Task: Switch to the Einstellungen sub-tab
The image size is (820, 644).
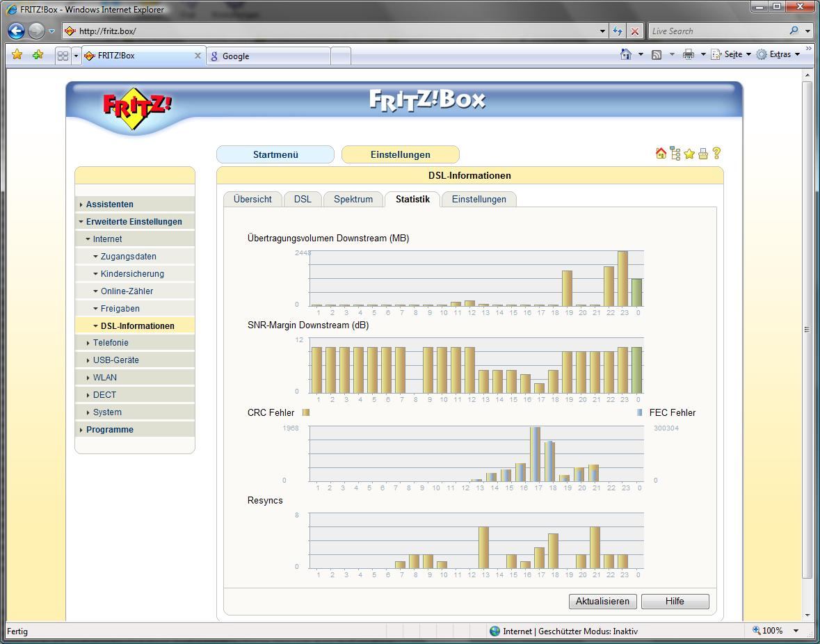Action: coord(479,199)
